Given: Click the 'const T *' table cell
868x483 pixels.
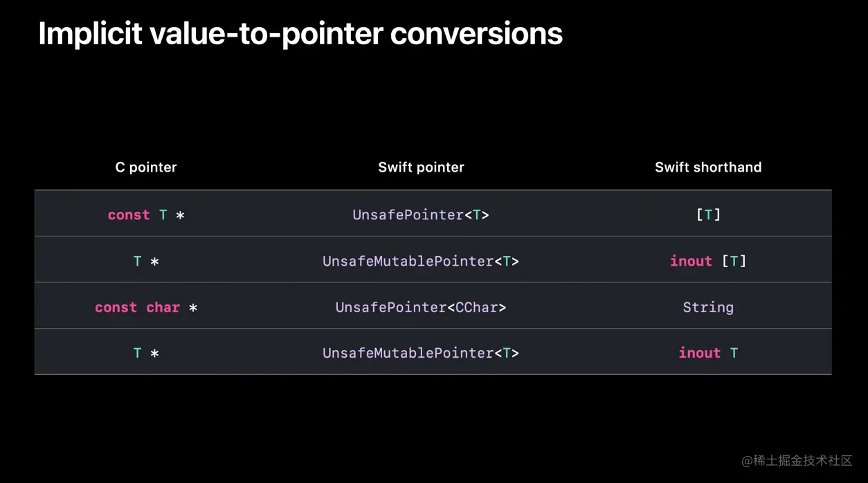Looking at the screenshot, I should 146,215.
